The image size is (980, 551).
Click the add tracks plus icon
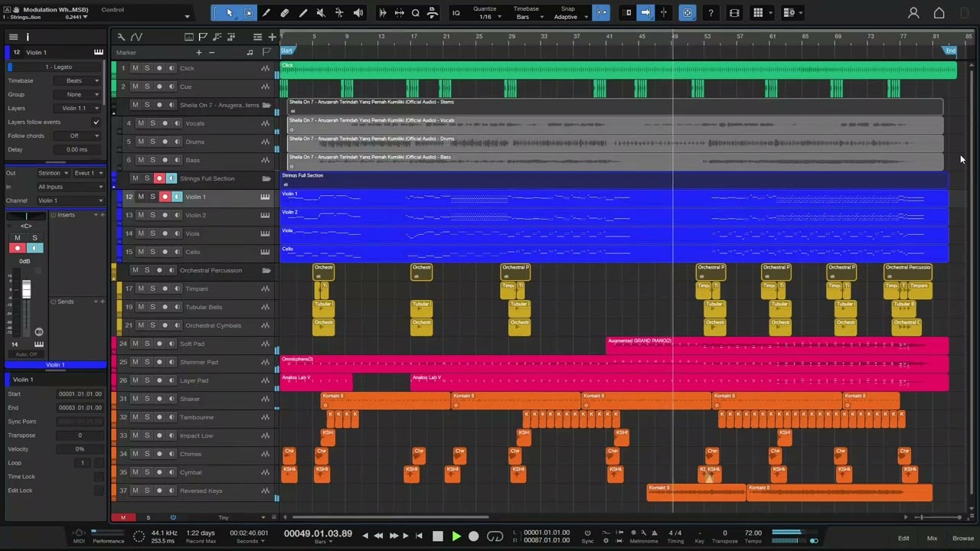click(x=272, y=37)
